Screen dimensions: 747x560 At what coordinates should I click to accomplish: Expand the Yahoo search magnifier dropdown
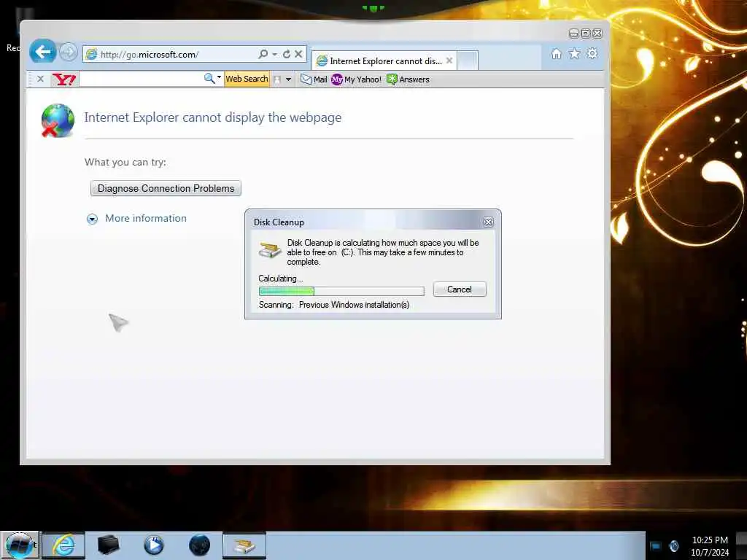(219, 77)
